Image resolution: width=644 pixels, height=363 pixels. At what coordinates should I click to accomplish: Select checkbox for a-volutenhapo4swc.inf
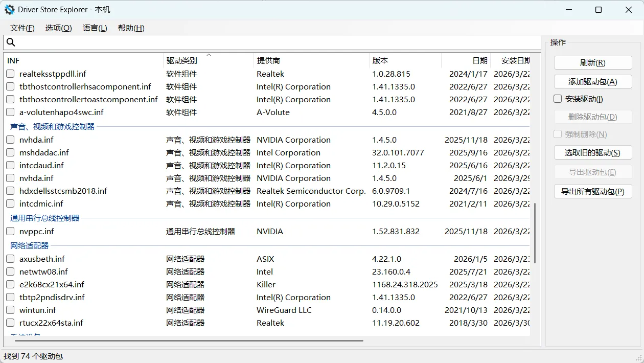click(x=10, y=112)
